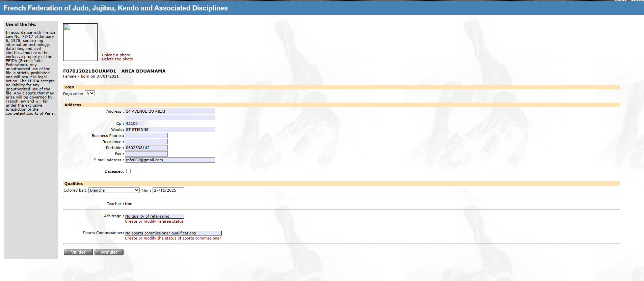Image resolution: width=644 pixels, height=281 pixels.
Task: Click the Portable phone number field
Action: [x=146, y=148]
